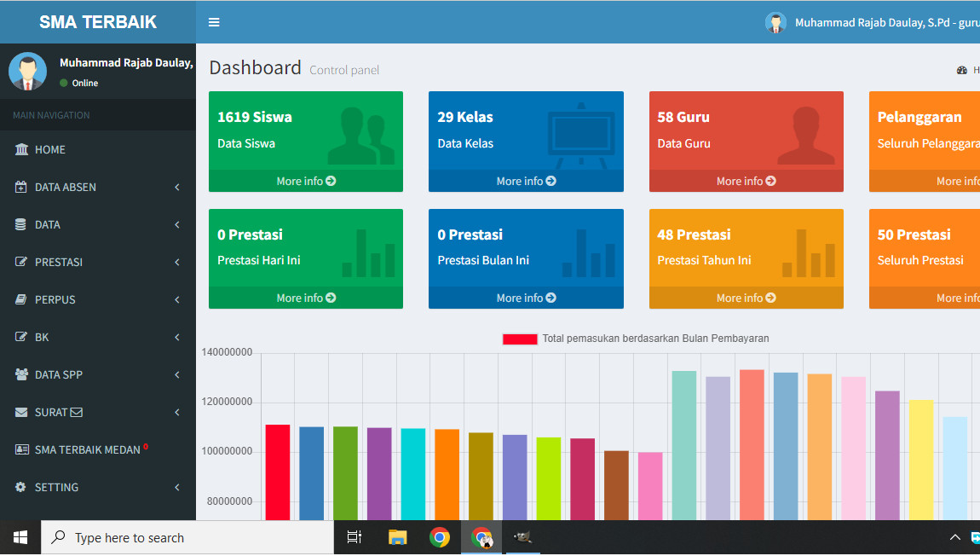
Task: Toggle the red chart legend swatch
Action: point(520,339)
